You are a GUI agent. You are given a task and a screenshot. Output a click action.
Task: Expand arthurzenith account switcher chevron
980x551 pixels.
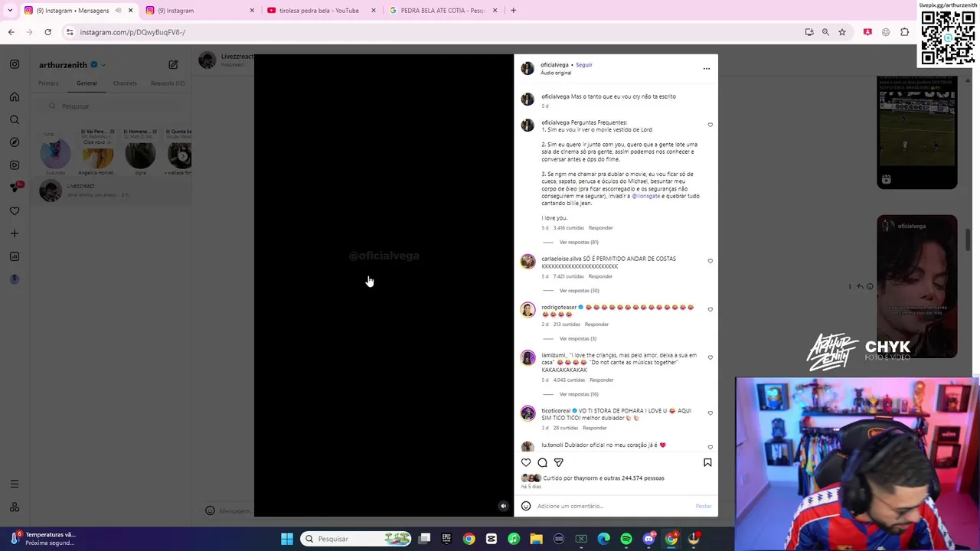(103, 65)
